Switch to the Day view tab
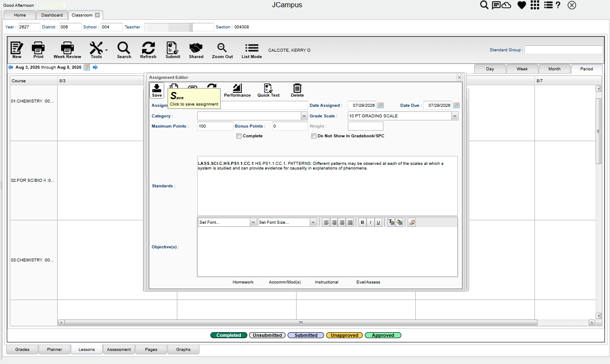The width and height of the screenshot is (610, 364). (490, 69)
